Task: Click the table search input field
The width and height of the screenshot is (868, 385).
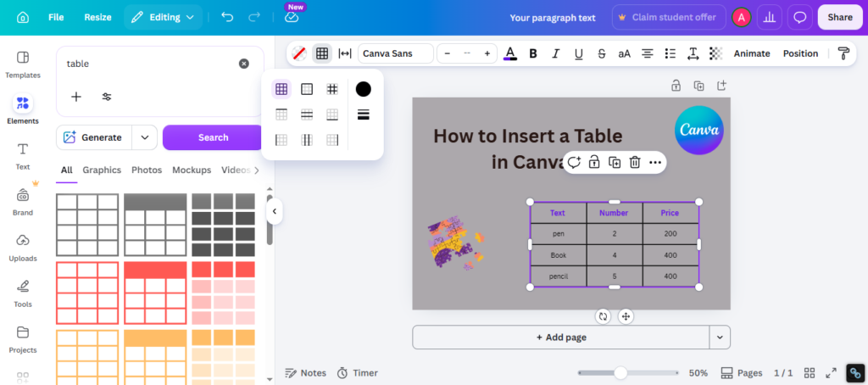Action: click(x=149, y=64)
